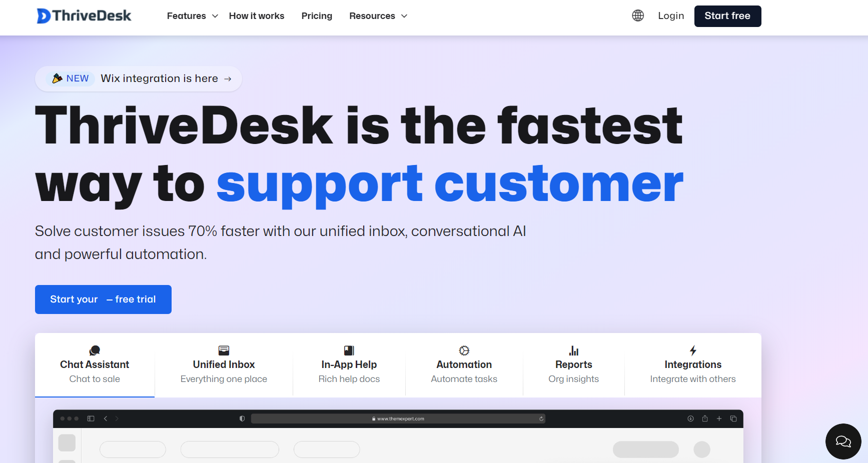Click the Start your free trial button
868x463 pixels.
click(x=103, y=299)
